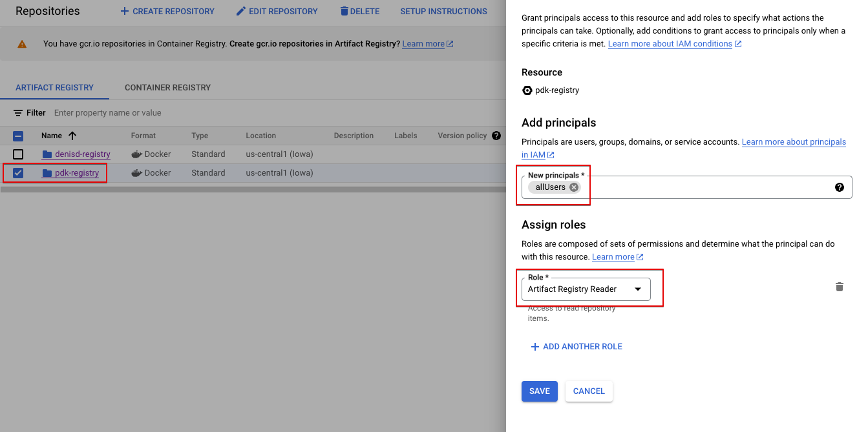
Task: Delete the selected repository
Action: 360,11
